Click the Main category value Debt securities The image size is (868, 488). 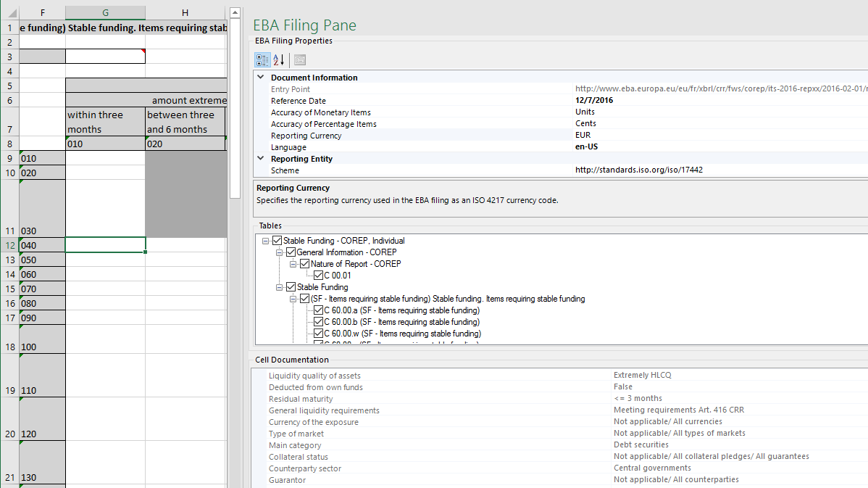click(641, 444)
